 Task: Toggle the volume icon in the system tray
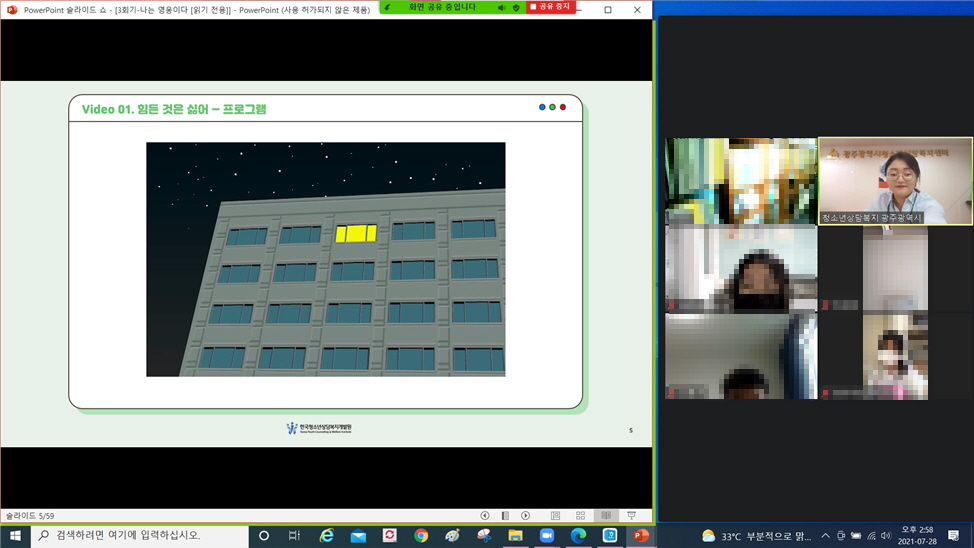tap(886, 536)
